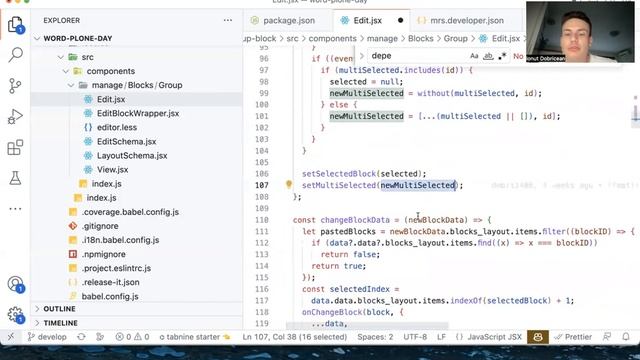Open .npmignore file
Image resolution: width=640 pixels, height=360 pixels.
coord(137,254)
